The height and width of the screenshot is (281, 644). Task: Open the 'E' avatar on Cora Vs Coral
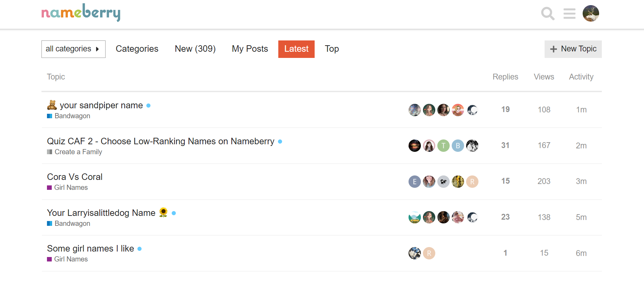(415, 182)
